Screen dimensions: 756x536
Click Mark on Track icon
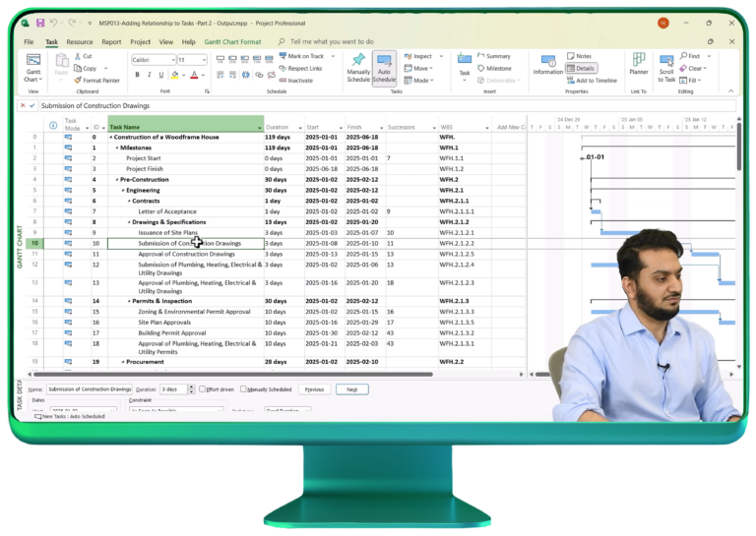click(x=283, y=56)
